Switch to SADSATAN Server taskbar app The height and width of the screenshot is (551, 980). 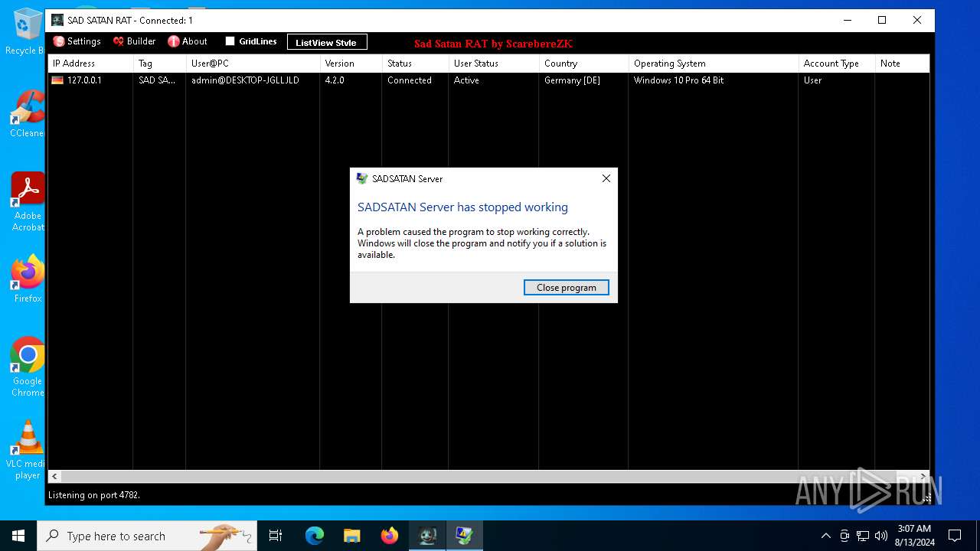464,536
